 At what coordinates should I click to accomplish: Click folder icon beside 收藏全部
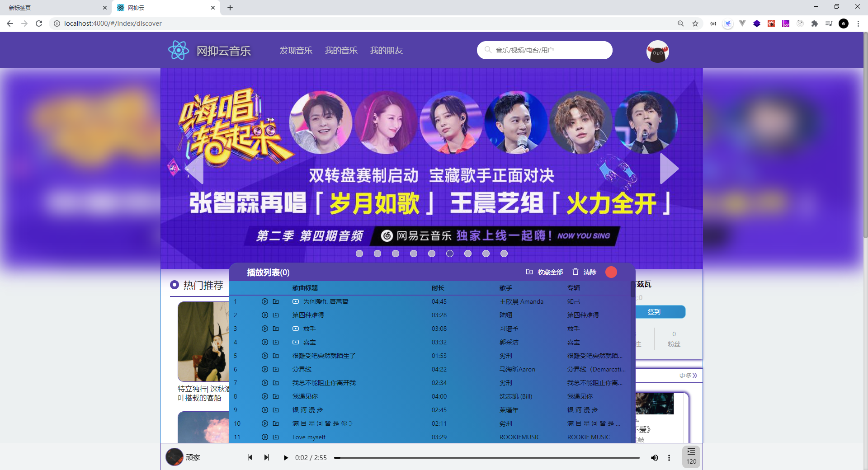point(529,272)
